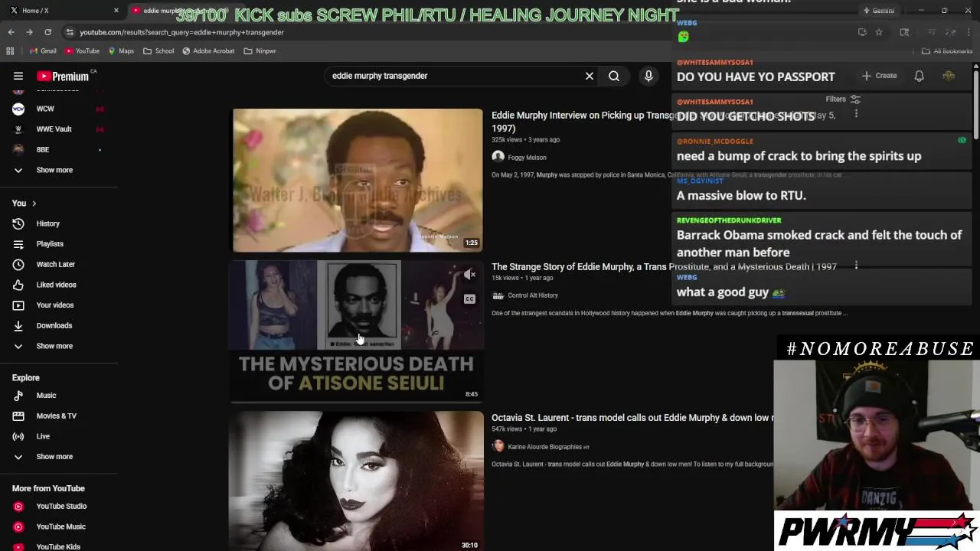Viewport: 980px width, 551px height.
Task: Open the YouTube bookmark
Action: [x=82, y=51]
